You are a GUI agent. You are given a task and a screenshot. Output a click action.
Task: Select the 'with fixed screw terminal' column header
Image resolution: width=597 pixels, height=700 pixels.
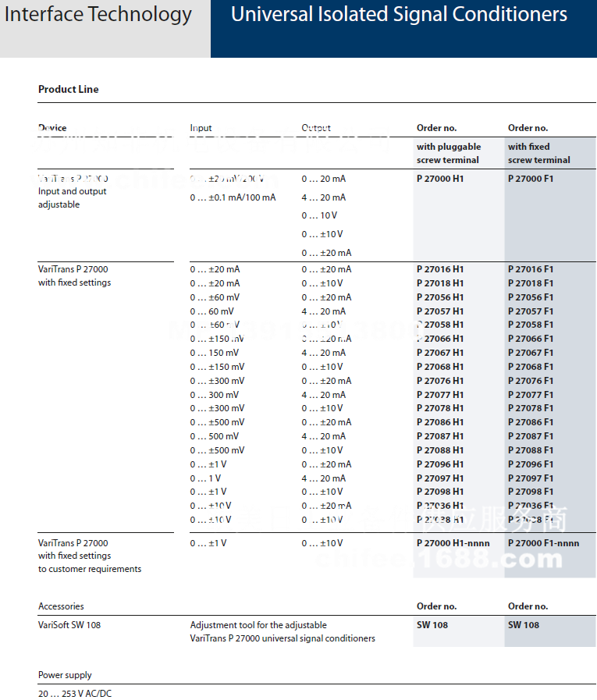click(x=539, y=153)
